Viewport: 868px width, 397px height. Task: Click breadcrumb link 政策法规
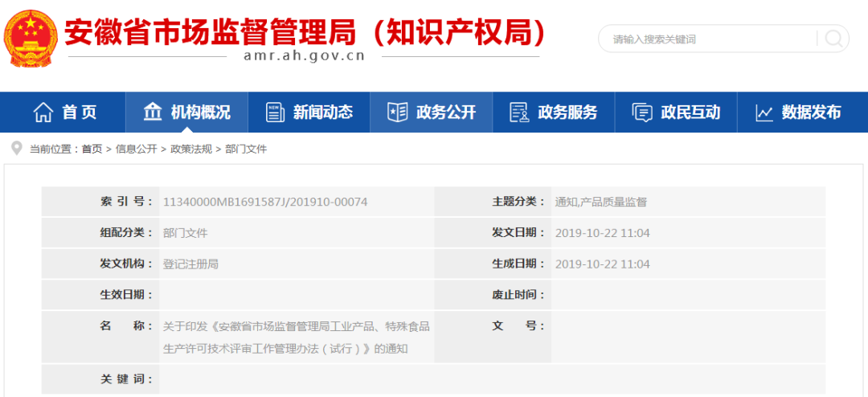pyautogui.click(x=191, y=149)
